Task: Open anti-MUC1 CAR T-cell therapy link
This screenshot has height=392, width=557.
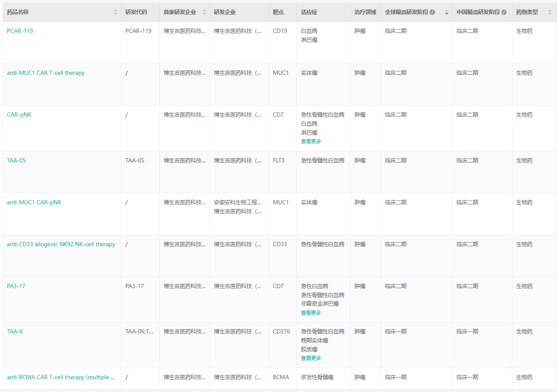Action: pyautogui.click(x=46, y=73)
